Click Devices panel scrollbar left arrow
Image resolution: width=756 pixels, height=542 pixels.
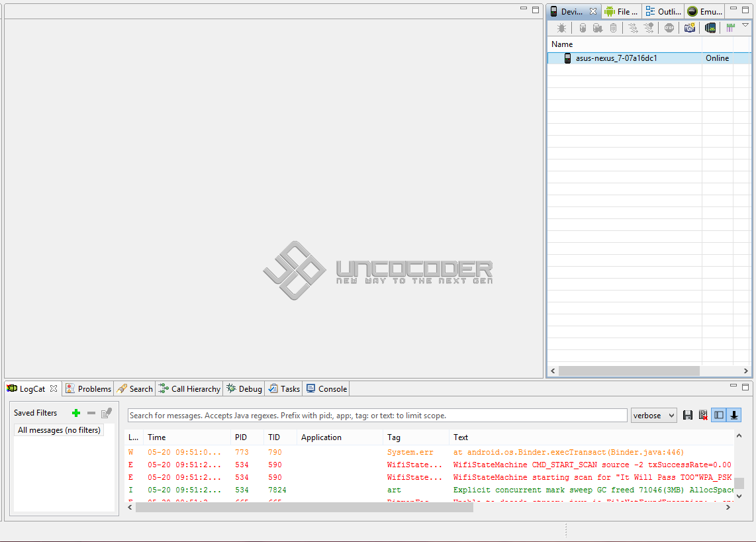[x=553, y=371]
